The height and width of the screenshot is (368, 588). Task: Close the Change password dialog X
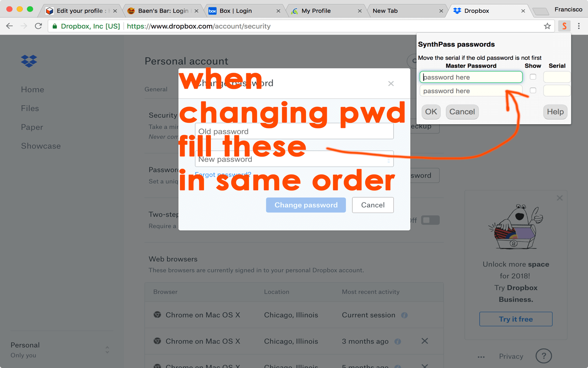(391, 83)
